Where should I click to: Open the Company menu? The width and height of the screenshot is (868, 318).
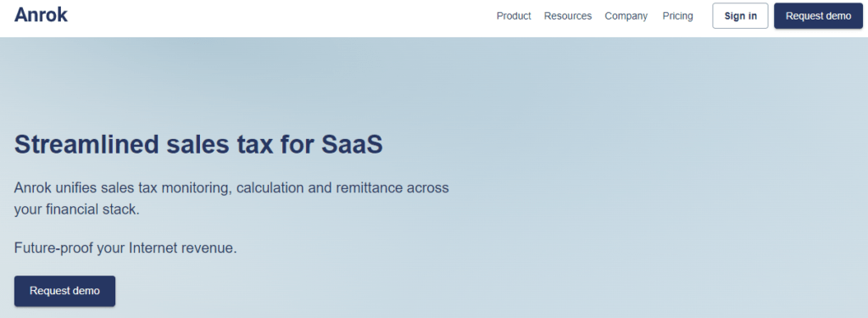tap(626, 16)
